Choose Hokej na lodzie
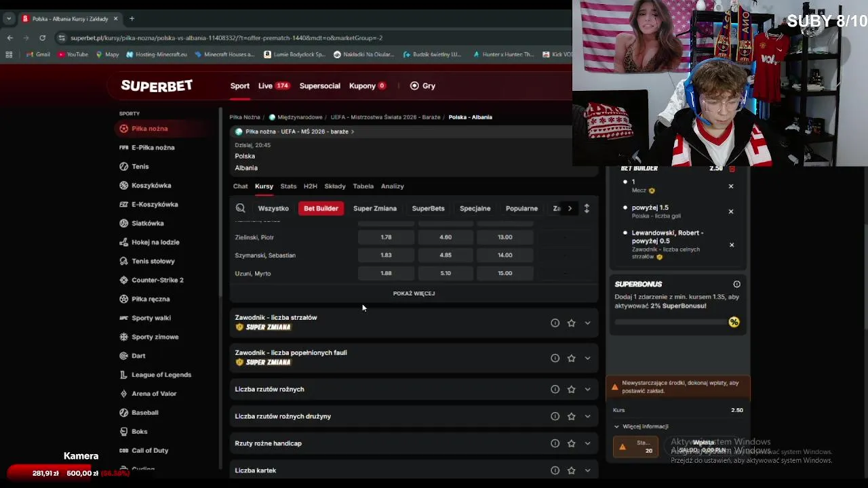 point(149,242)
